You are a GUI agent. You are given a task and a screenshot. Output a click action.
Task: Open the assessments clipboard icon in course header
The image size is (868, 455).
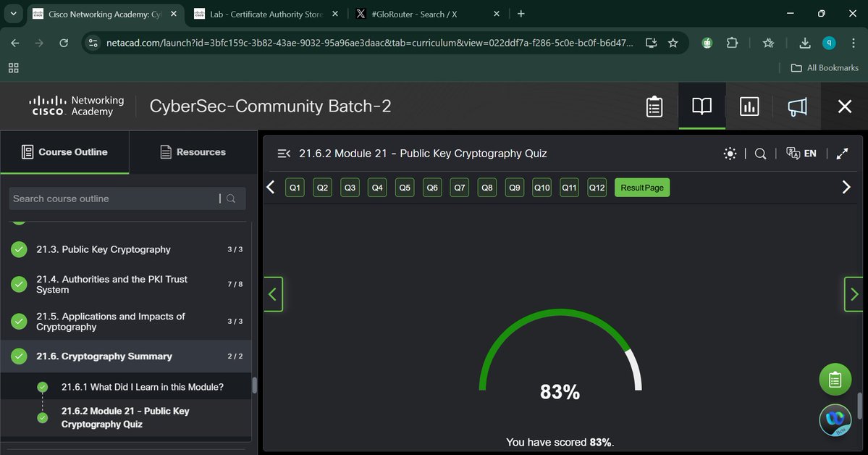654,106
